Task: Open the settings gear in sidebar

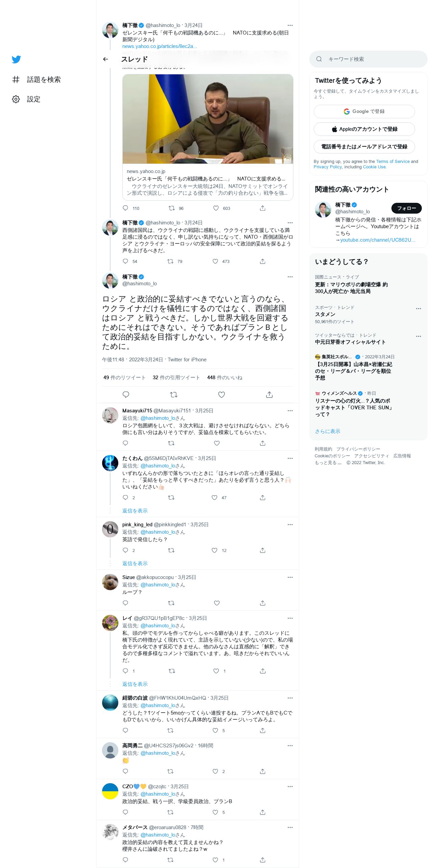Action: [16, 99]
